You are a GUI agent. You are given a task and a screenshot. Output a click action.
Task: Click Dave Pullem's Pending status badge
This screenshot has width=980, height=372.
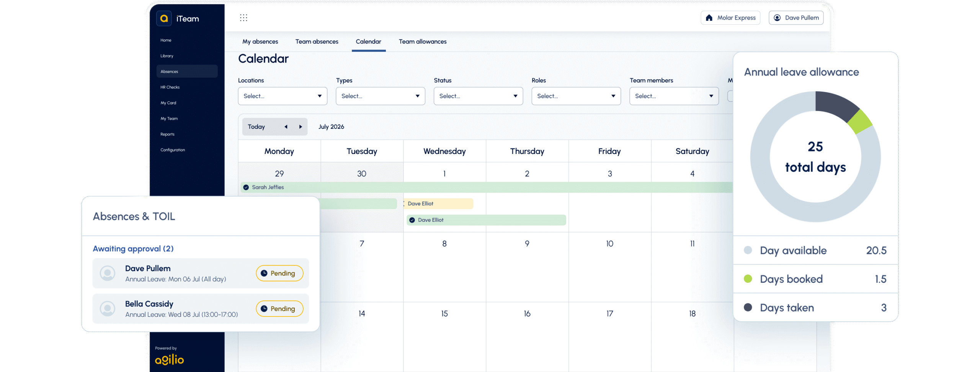[x=279, y=273]
